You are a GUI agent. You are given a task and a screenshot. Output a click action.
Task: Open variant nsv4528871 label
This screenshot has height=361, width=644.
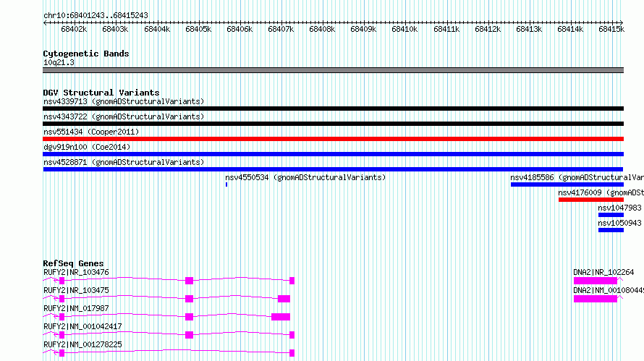[x=124, y=162]
